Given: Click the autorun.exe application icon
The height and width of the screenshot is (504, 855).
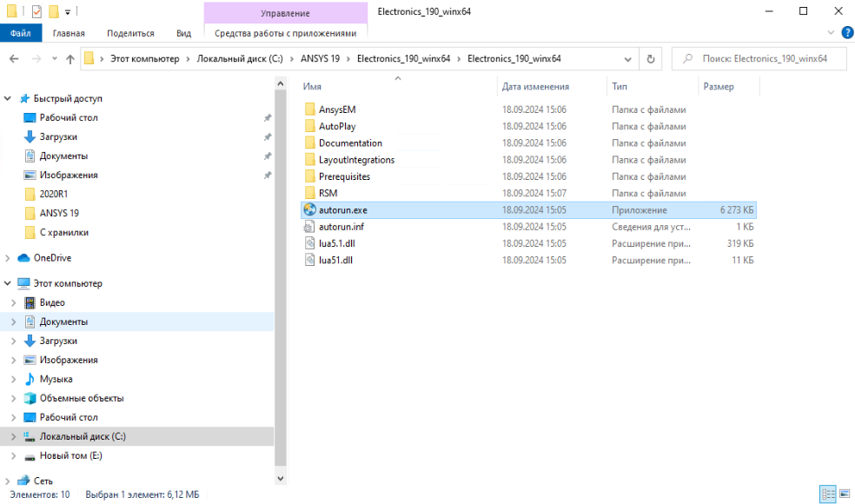Looking at the screenshot, I should tap(309, 210).
